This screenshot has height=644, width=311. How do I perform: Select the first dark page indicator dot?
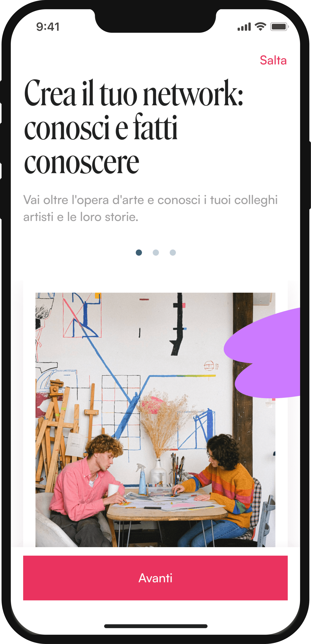click(x=139, y=253)
